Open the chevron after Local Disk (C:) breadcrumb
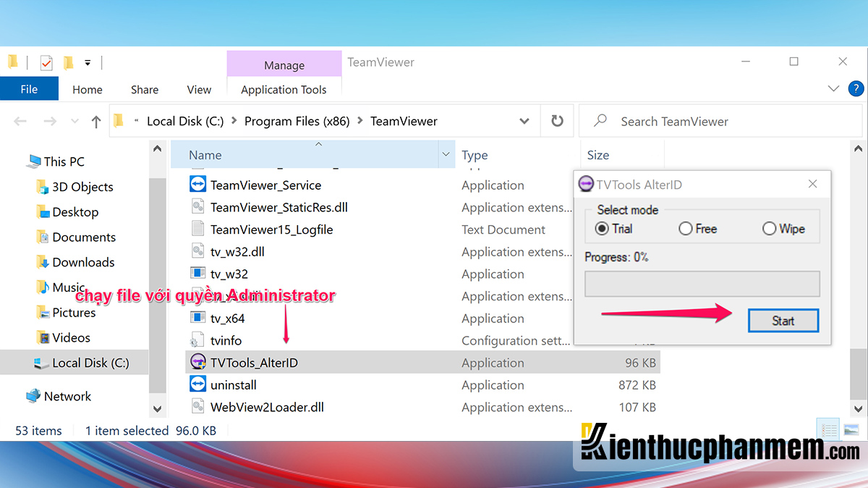868x488 pixels. 234,122
